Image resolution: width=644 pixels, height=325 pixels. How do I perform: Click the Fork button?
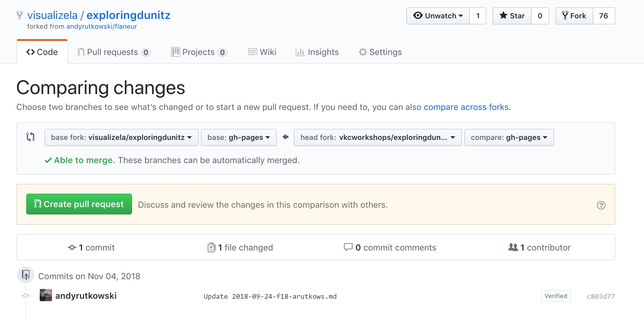(574, 16)
